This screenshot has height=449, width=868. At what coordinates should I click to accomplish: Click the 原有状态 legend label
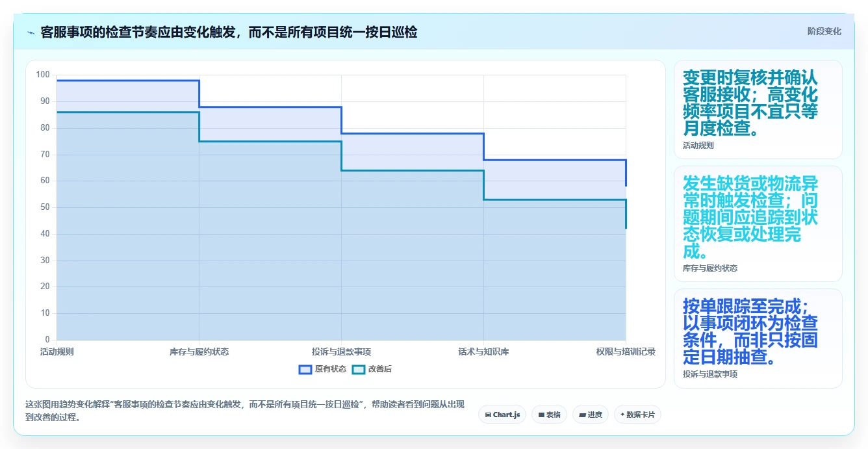(331, 369)
